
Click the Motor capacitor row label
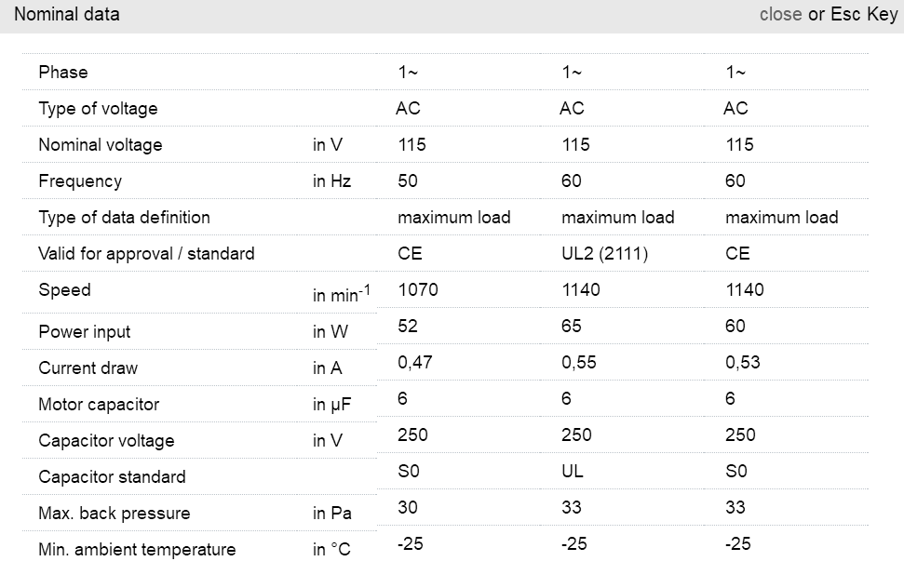99,405
